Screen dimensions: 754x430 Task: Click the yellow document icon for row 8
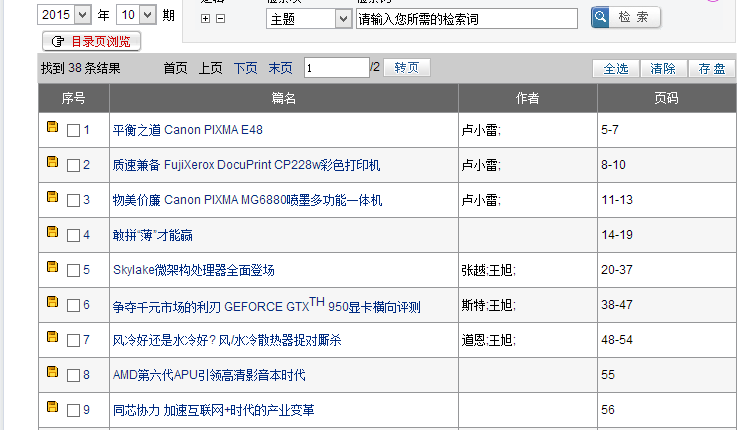(x=52, y=372)
